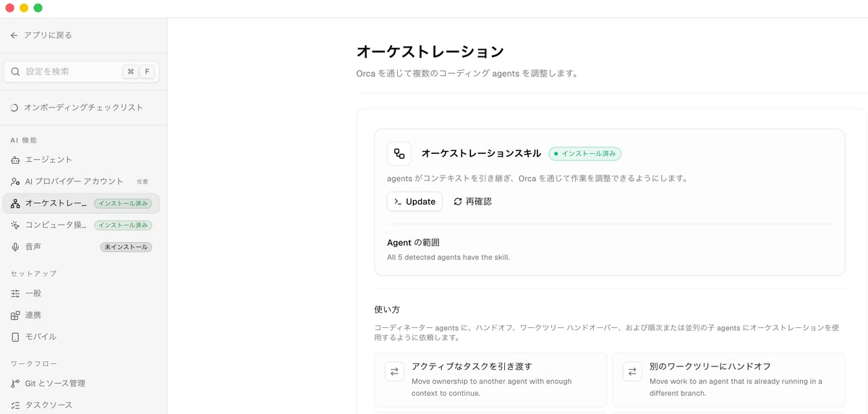This screenshot has height=414, width=868.
Task: Focus the 設定を検索 search field
Action: click(81, 72)
